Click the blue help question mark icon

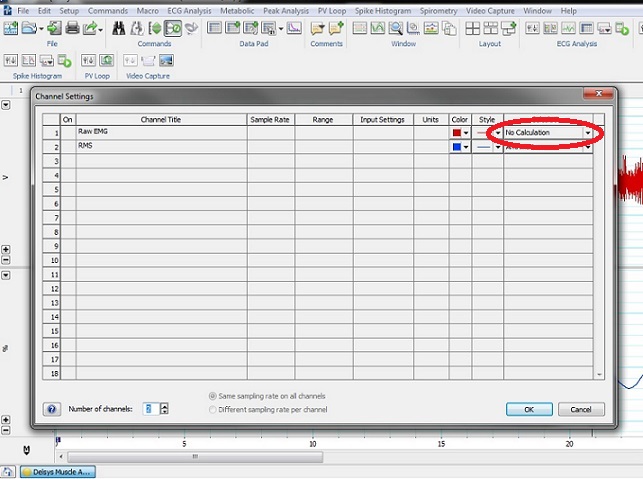51,409
